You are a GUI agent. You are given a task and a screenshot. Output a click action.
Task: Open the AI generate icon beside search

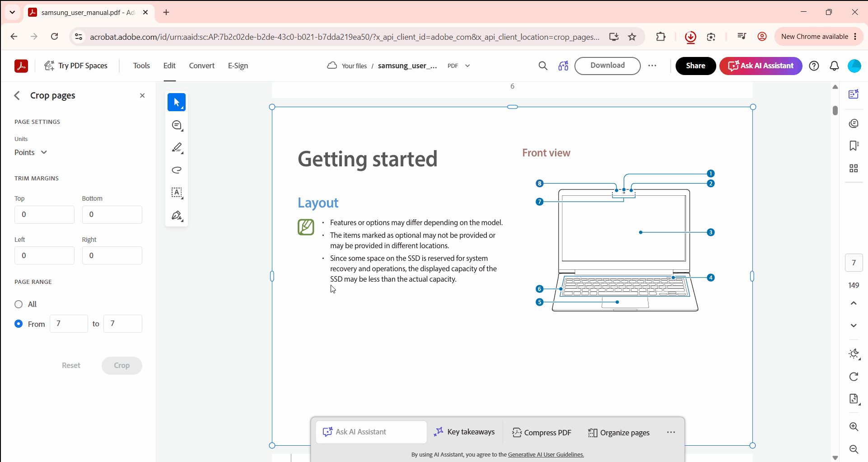pos(563,66)
